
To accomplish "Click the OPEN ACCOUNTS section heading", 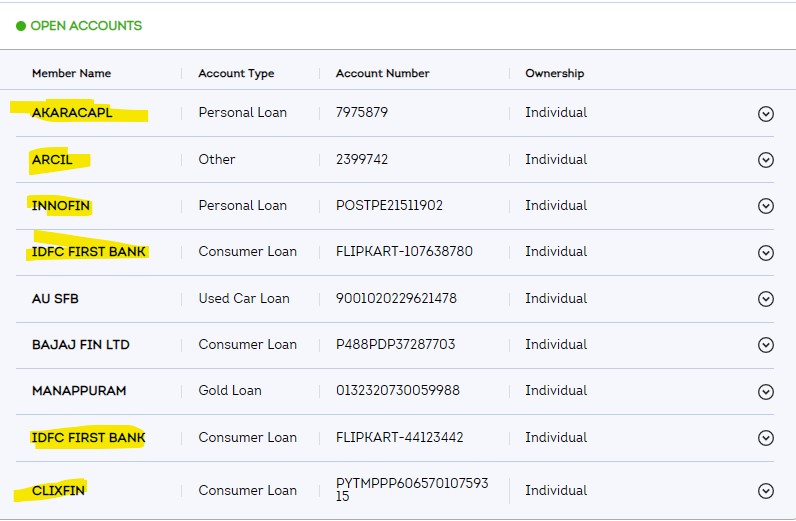I will [86, 26].
